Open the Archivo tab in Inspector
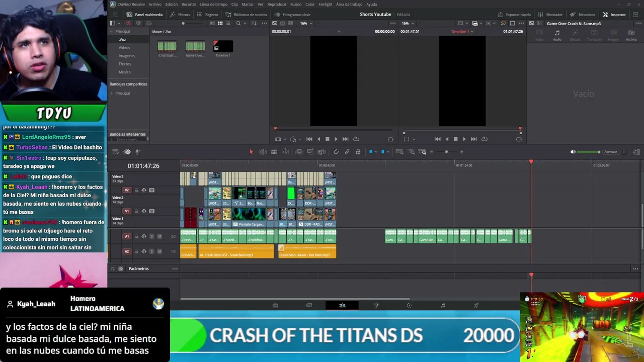Screen dimensions: 644x362 point(631,35)
